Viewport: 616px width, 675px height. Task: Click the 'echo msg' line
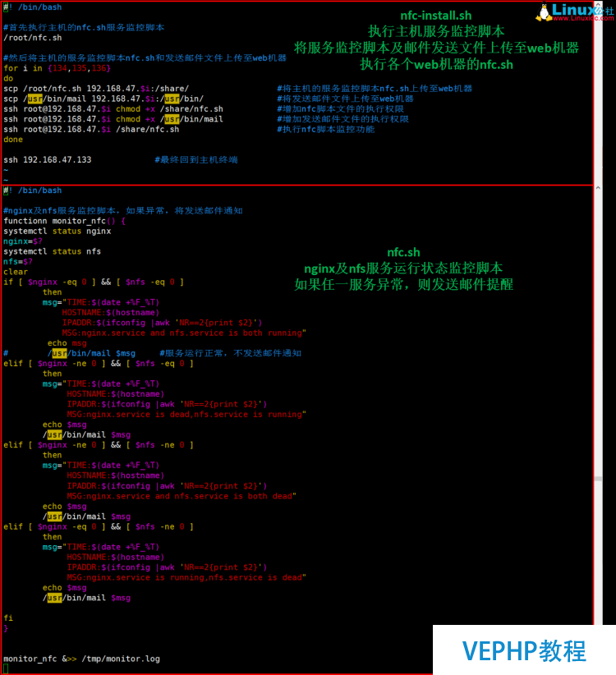coord(67,343)
